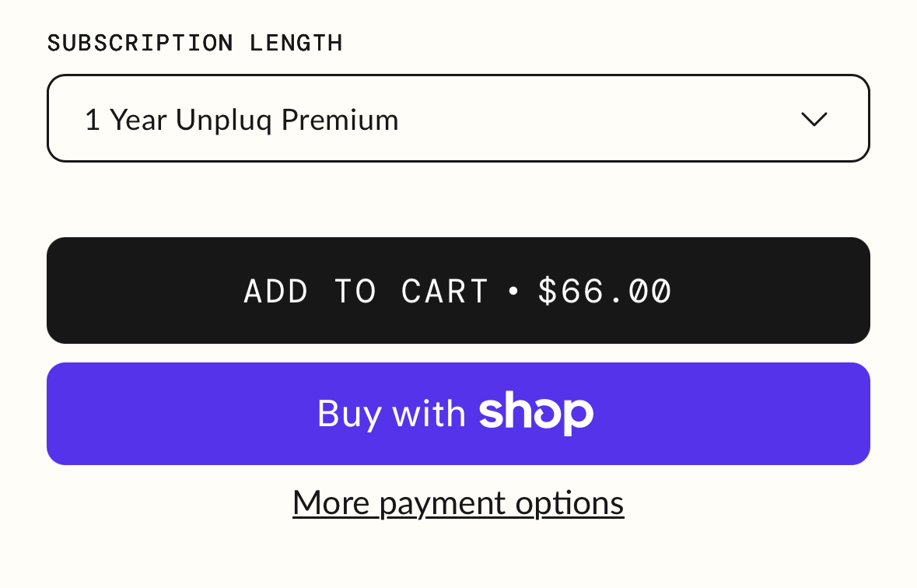Click the $66.00 price text

tap(604, 290)
